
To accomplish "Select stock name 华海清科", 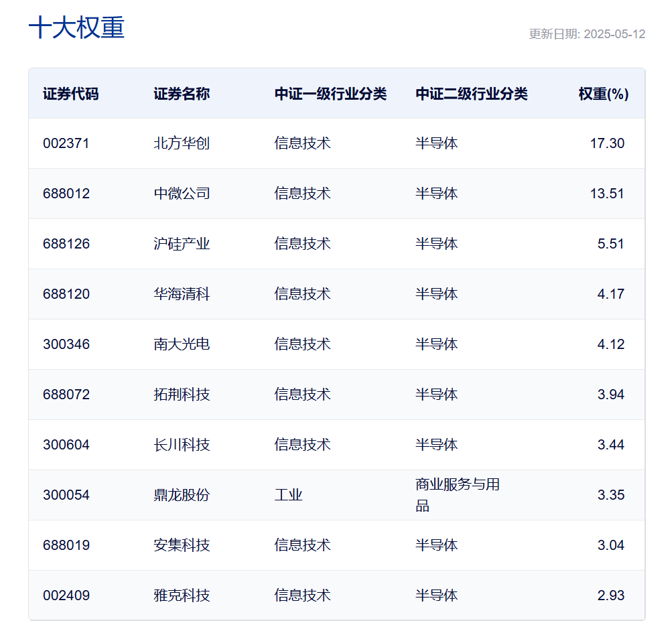I will (182, 294).
